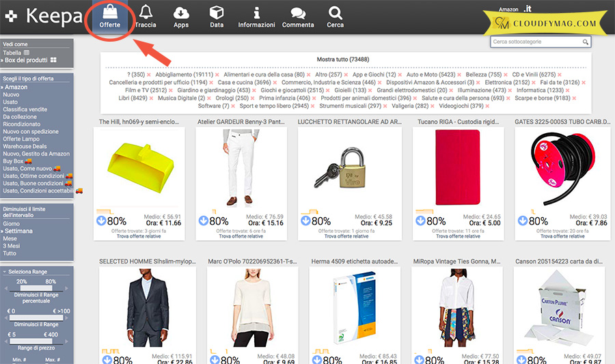The width and height of the screenshot is (615, 364).
Task: Select Usato, Buone condizioni
Action: [x=33, y=183]
